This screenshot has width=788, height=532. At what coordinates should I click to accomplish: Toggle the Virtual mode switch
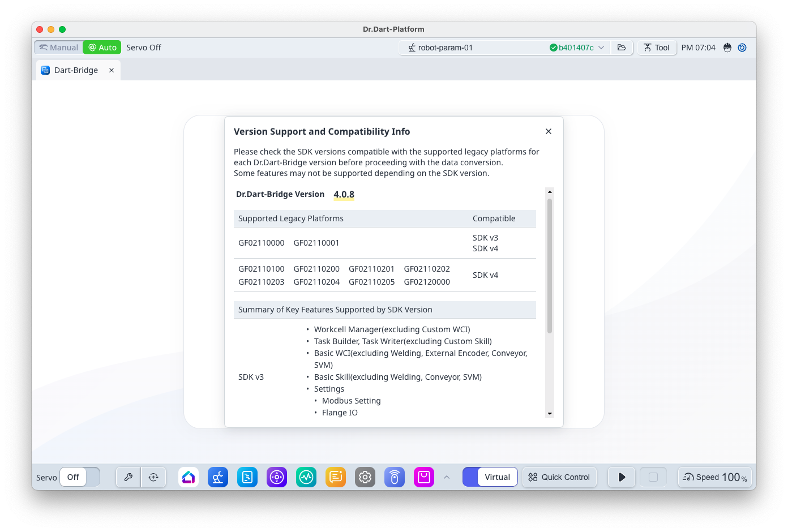[490, 477]
